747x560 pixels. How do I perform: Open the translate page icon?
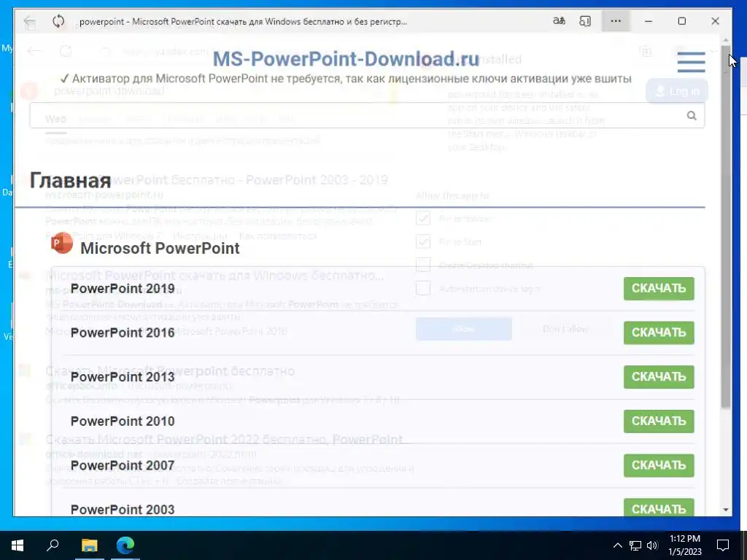pos(559,21)
